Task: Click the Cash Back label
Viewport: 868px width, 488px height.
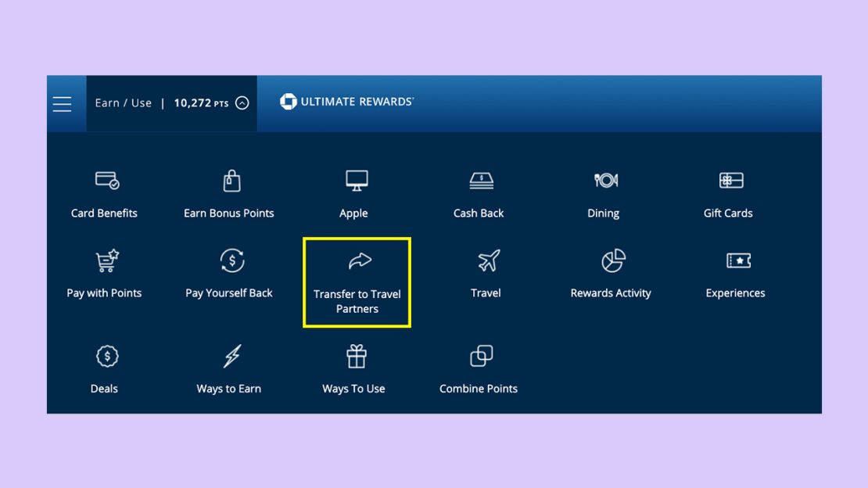Action: [479, 213]
